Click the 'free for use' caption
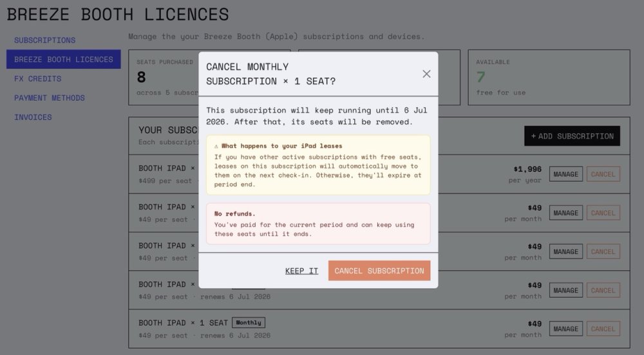This screenshot has height=355, width=644. [500, 93]
